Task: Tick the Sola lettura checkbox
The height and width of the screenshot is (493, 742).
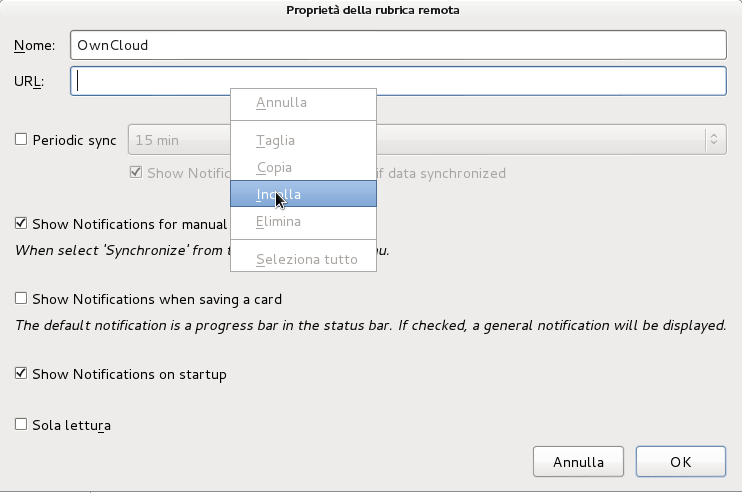Action: point(21,425)
